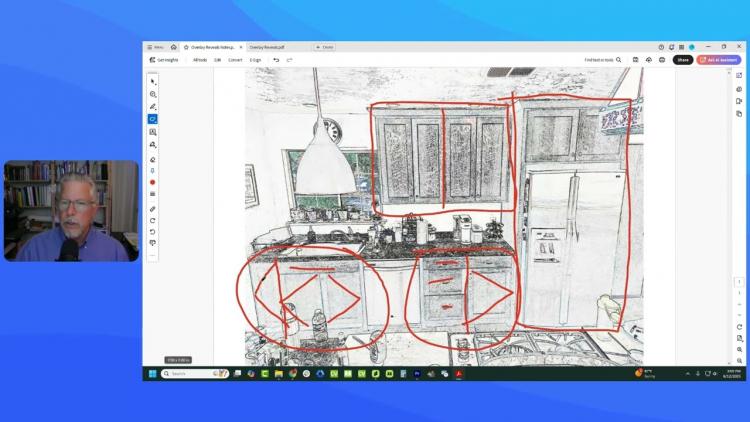Open the red color picker swatch

[153, 182]
